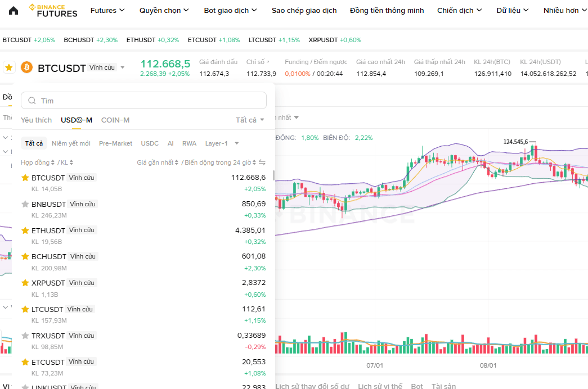Swap price/change display with arrows icon
Image resolution: width=588 pixels, height=389 pixels.
pos(262,162)
